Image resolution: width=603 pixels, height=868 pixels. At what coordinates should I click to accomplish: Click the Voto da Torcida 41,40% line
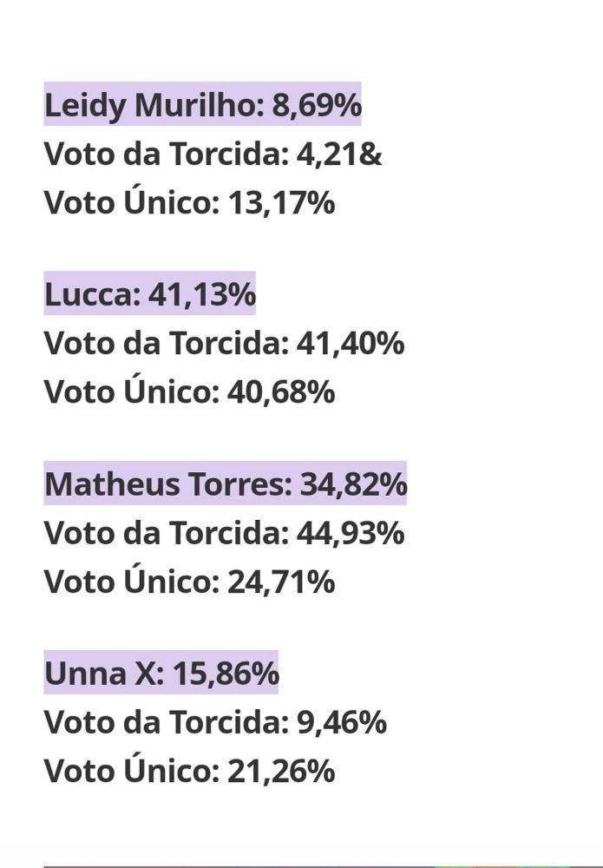[224, 344]
